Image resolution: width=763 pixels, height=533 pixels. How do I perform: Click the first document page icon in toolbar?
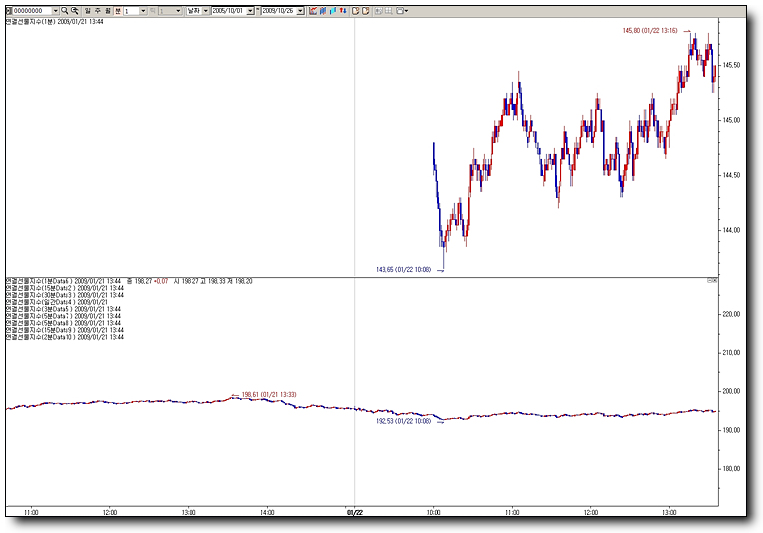pyautogui.click(x=356, y=10)
